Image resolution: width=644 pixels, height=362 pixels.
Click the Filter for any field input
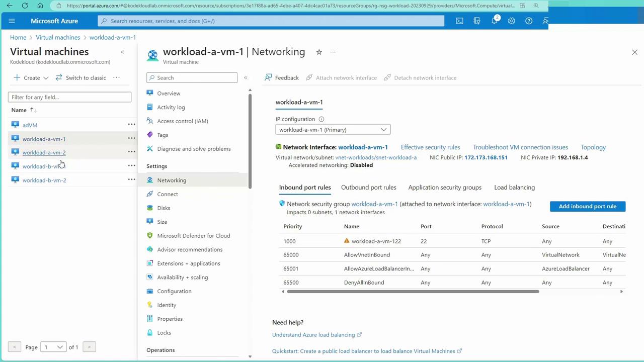[x=69, y=97]
